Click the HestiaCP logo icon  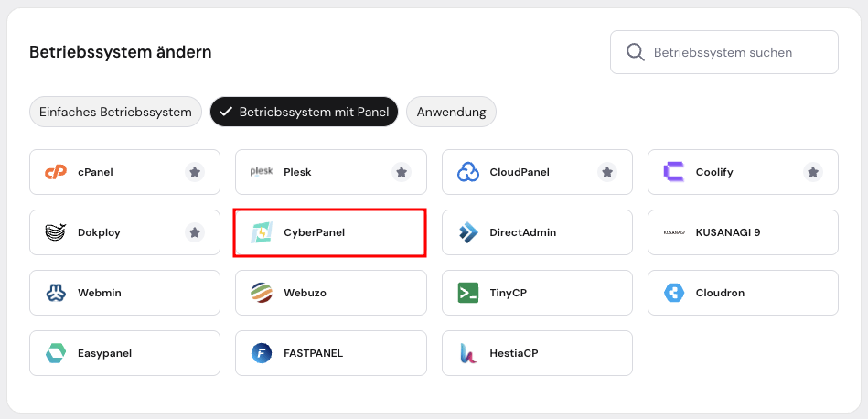[467, 353]
